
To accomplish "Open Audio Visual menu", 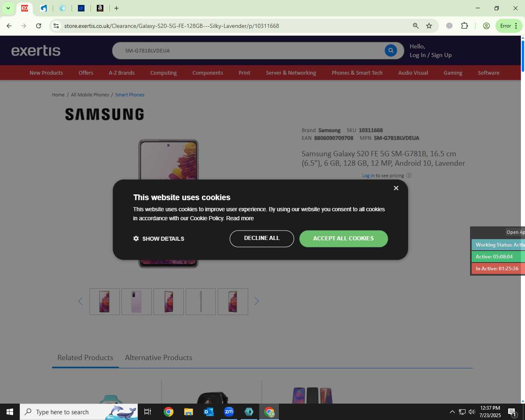I will (413, 73).
